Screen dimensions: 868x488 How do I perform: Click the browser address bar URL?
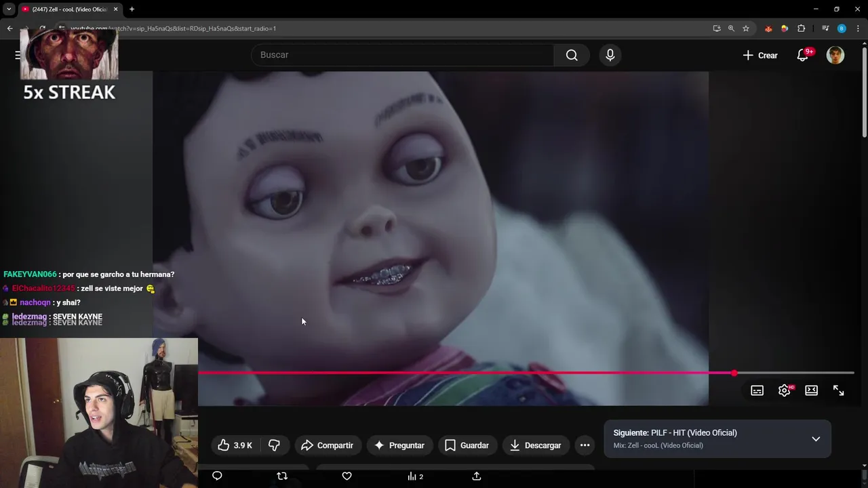173,28
